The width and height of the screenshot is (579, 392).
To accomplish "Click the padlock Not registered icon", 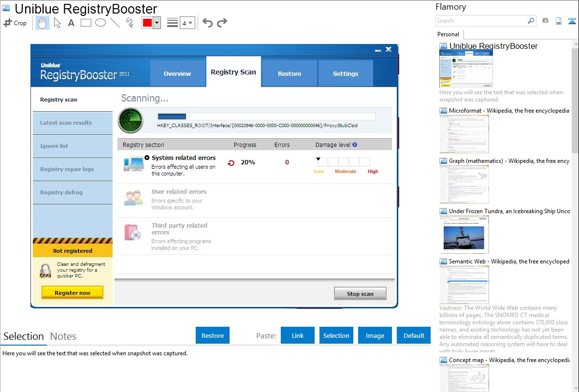I will pos(45,271).
